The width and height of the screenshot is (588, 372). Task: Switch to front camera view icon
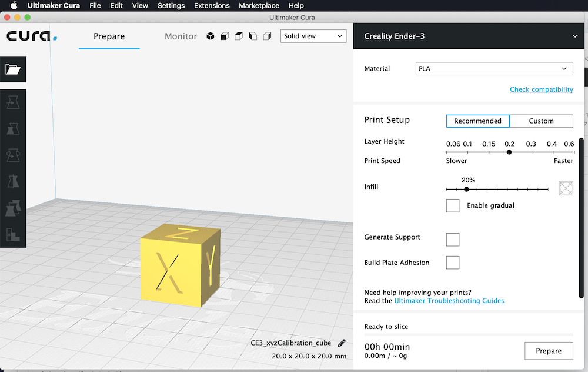[225, 36]
